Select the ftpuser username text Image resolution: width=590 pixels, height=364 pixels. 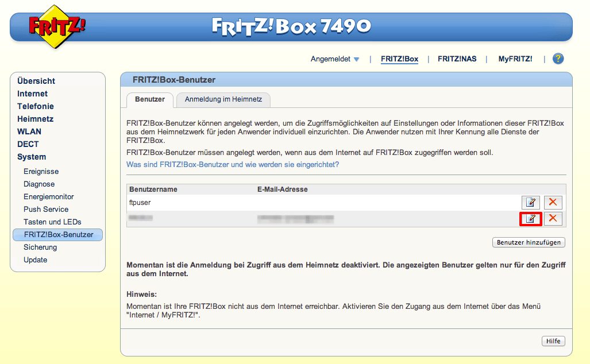coord(140,202)
